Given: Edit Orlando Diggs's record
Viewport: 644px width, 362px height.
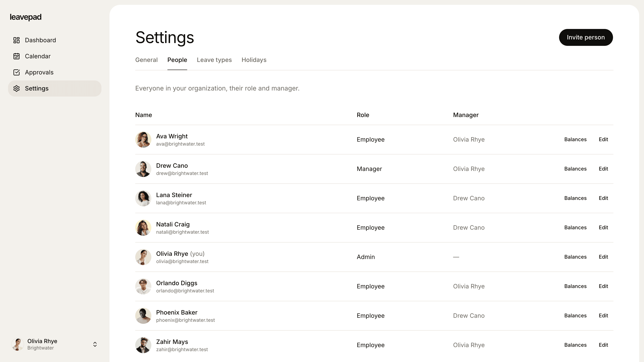Looking at the screenshot, I should pyautogui.click(x=603, y=286).
